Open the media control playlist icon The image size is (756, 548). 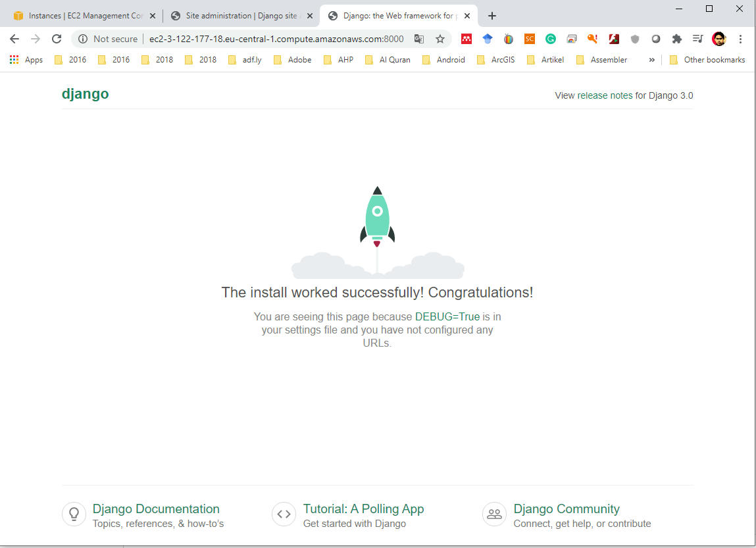tap(697, 39)
